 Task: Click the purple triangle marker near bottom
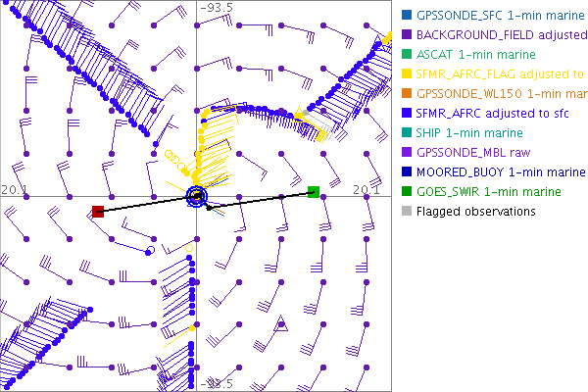click(x=281, y=323)
